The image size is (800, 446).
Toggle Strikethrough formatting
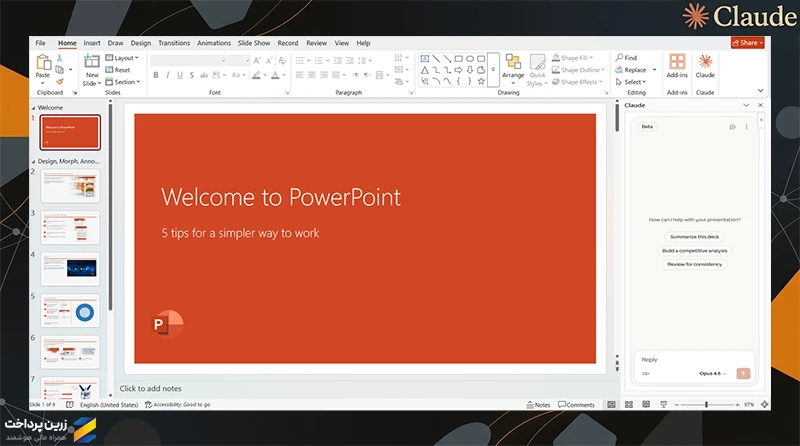(x=204, y=75)
